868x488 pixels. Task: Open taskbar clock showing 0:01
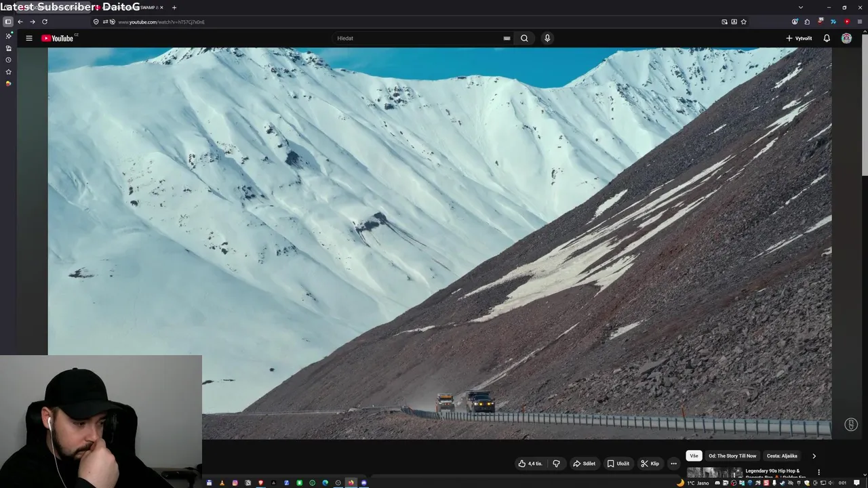pos(843,483)
